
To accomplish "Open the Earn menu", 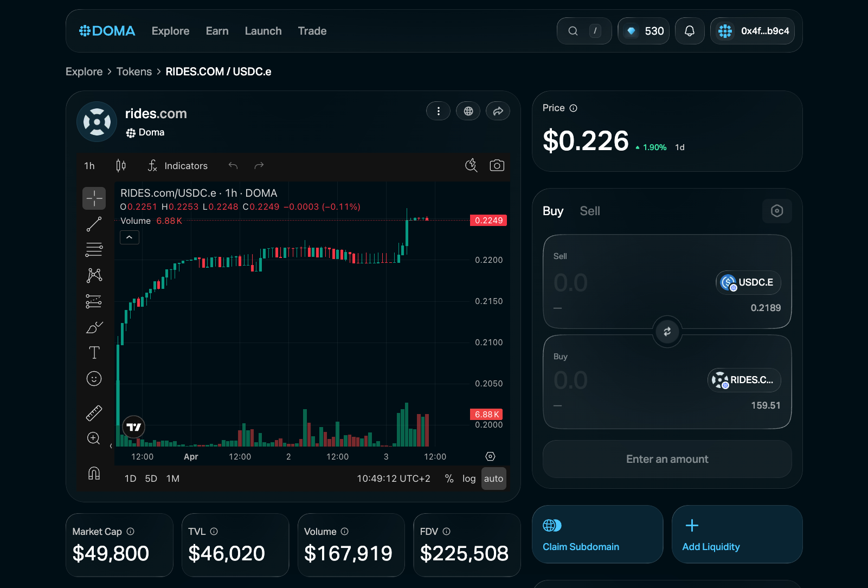I will (x=217, y=31).
